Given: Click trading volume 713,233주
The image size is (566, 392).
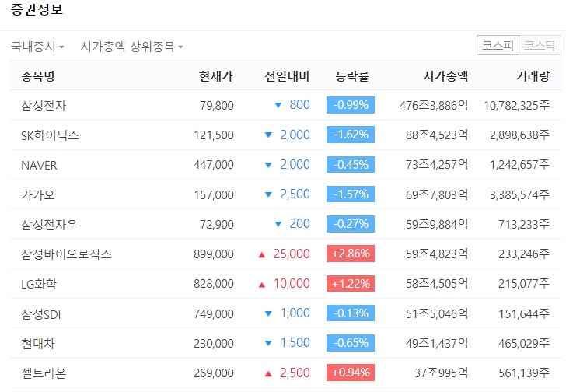Looking at the screenshot, I should click(x=524, y=225).
